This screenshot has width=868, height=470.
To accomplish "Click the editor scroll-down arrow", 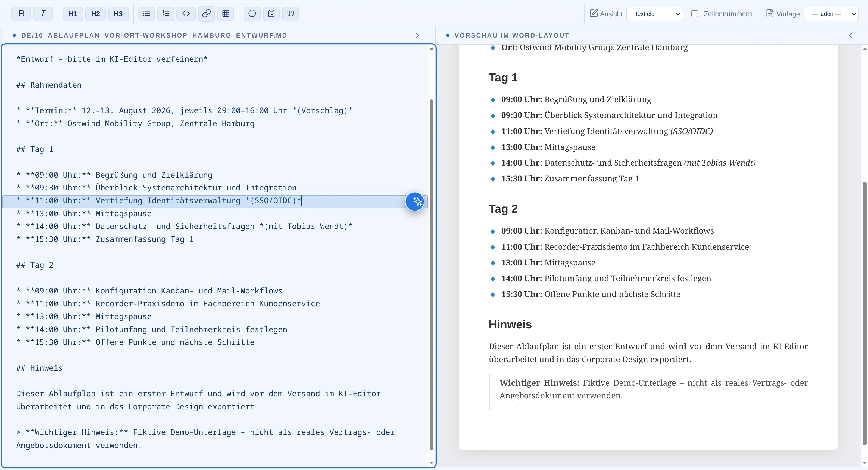I will point(431,463).
